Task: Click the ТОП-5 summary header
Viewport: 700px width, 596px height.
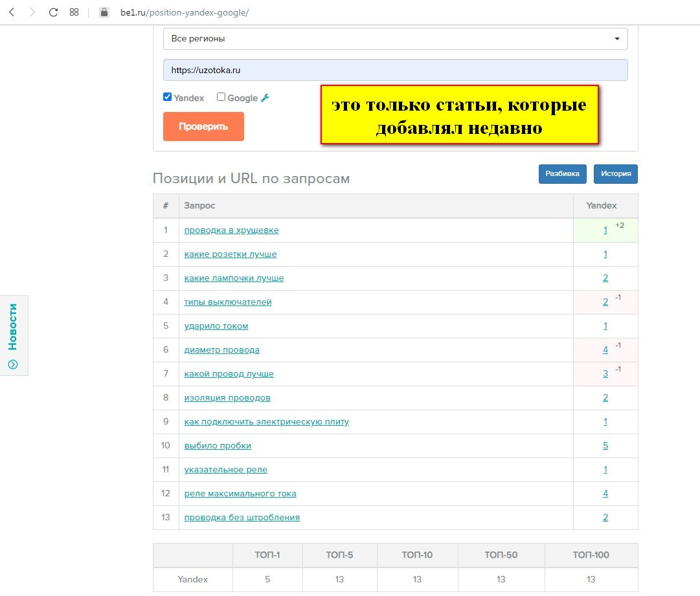Action: coord(339,555)
